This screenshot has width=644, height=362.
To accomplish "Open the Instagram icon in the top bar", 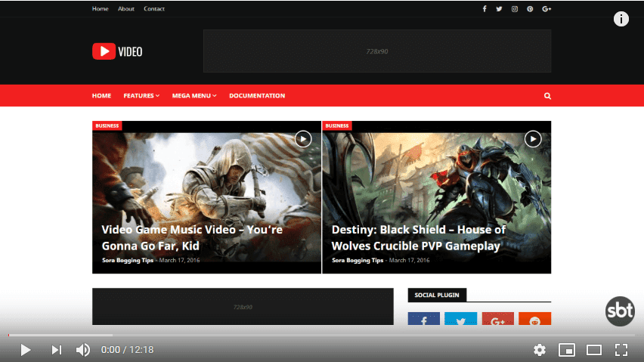I will (x=515, y=8).
